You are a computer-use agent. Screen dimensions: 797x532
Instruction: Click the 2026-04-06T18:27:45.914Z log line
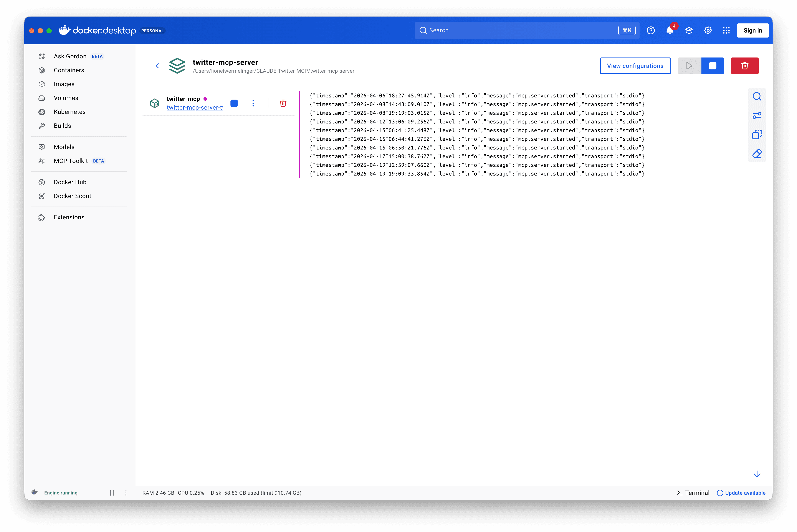pos(477,96)
